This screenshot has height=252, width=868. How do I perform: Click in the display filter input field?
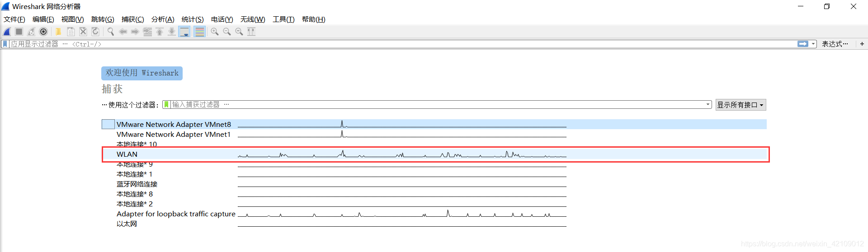pos(402,44)
